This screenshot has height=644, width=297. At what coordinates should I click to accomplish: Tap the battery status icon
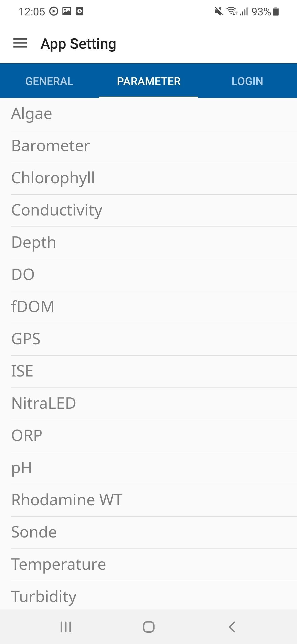pos(276,11)
